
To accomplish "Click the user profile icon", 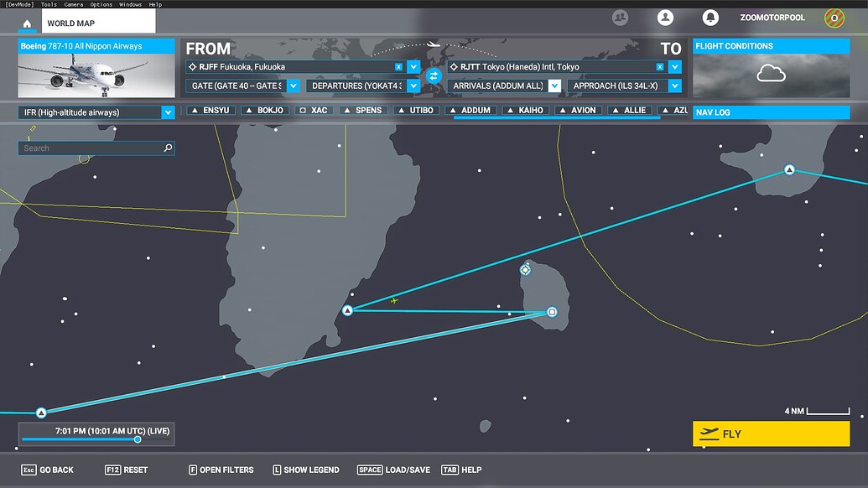I will 665,17.
